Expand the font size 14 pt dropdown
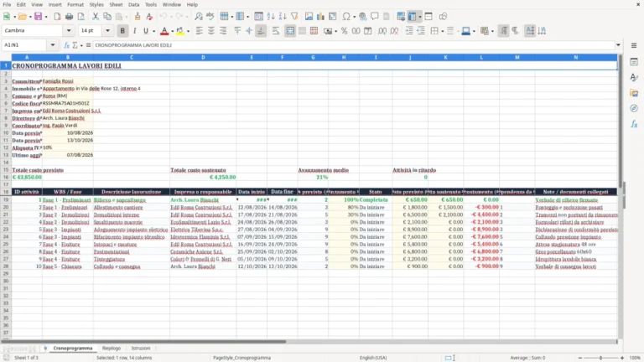This screenshot has width=644, height=362. click(107, 31)
